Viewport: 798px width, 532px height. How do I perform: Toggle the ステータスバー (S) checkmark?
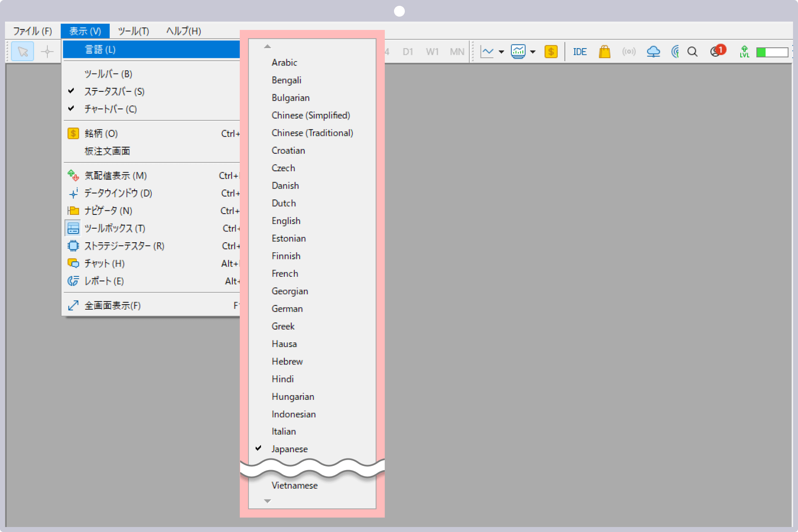coord(152,91)
